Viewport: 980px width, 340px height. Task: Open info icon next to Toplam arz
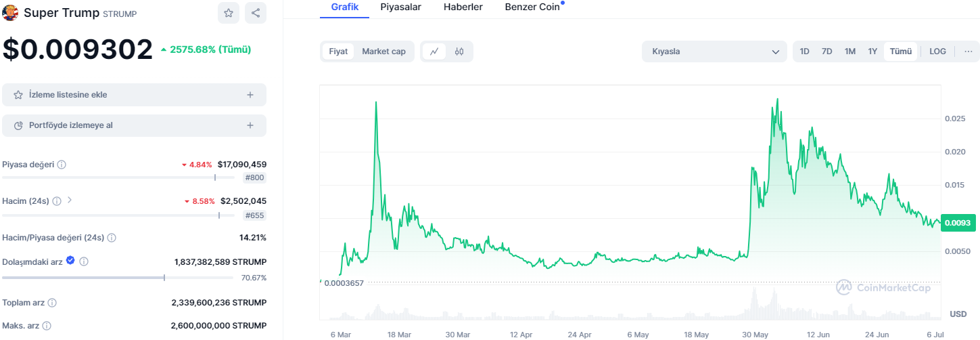(x=52, y=303)
